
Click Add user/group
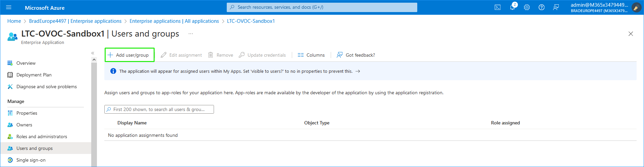(129, 55)
